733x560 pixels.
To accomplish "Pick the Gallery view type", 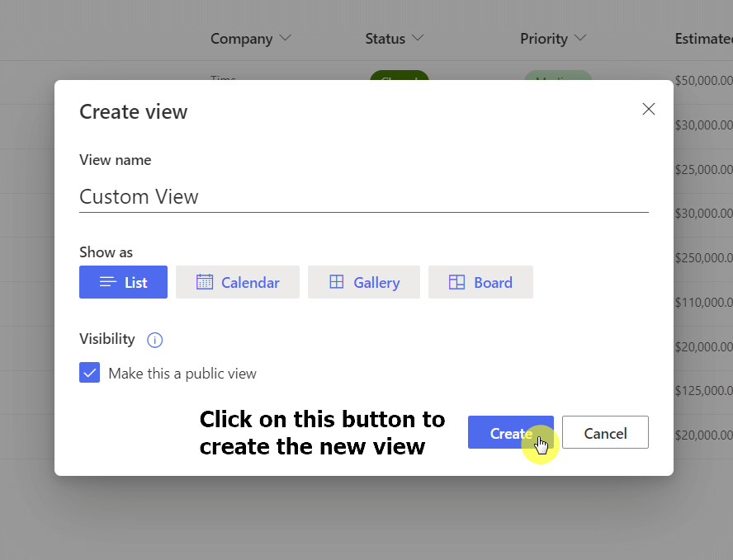I will point(364,282).
